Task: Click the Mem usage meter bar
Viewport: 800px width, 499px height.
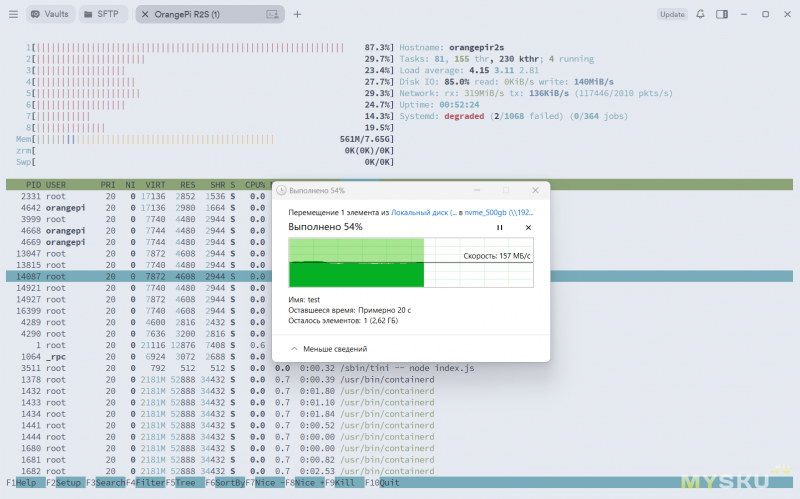Action: point(205,139)
